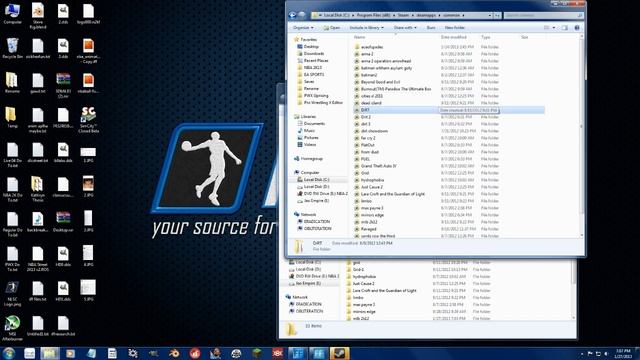Select Downloads under Favorites
Viewport: 640px width, 360px height.
pos(314,53)
